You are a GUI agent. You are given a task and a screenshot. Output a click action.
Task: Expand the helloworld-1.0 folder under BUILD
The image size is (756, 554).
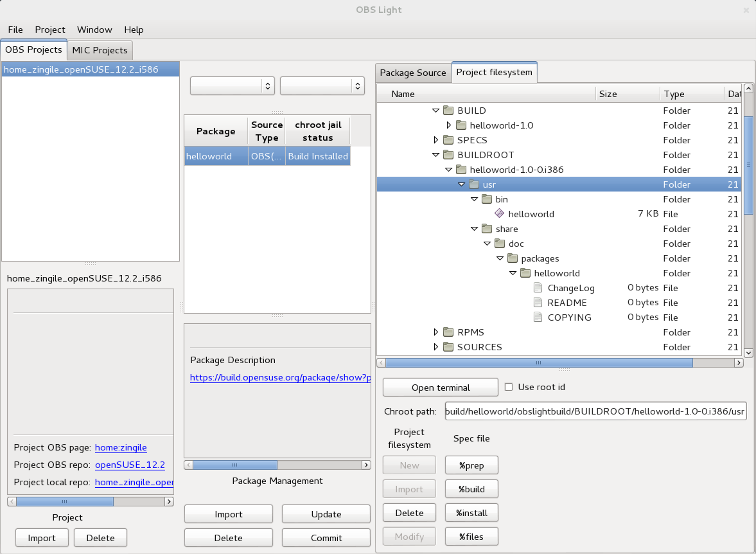coord(448,125)
